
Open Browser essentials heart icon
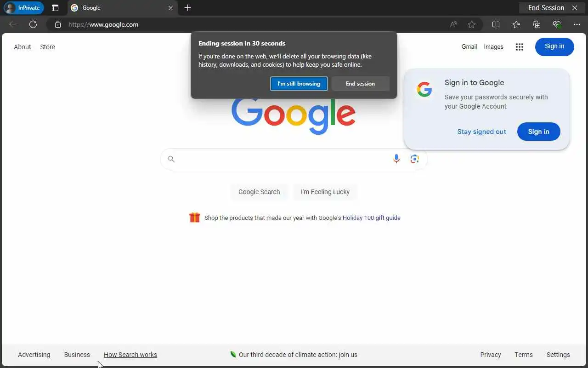(557, 24)
